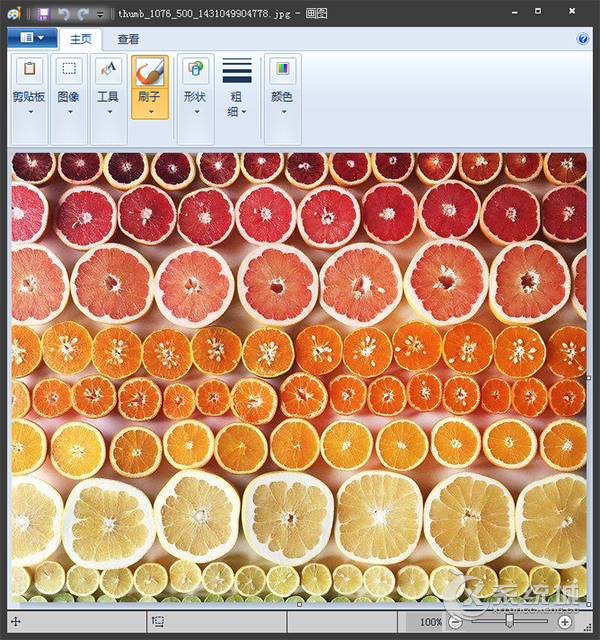Click the canvas right edge resize handle
Image resolution: width=600 pixels, height=640 pixels.
[x=589, y=378]
